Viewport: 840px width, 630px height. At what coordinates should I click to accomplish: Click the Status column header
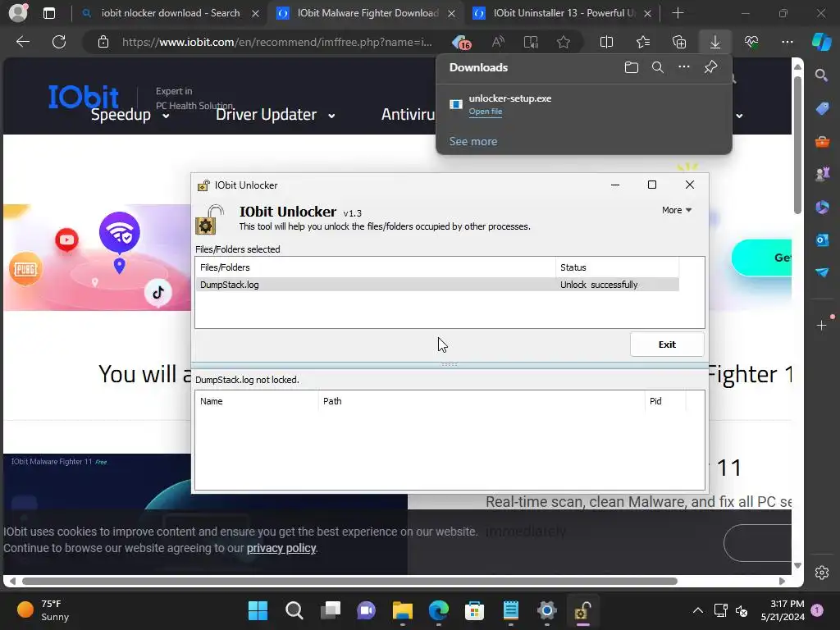point(617,267)
